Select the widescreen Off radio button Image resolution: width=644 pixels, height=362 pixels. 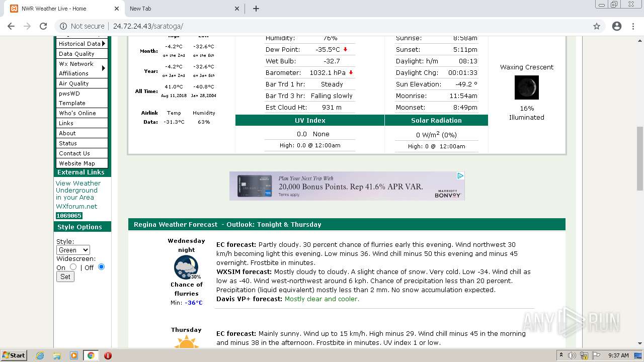101,267
